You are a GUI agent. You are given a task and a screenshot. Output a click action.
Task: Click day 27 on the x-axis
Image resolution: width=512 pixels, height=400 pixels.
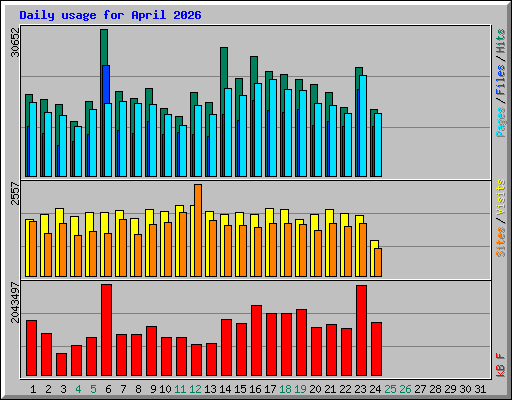pyautogui.click(x=421, y=389)
